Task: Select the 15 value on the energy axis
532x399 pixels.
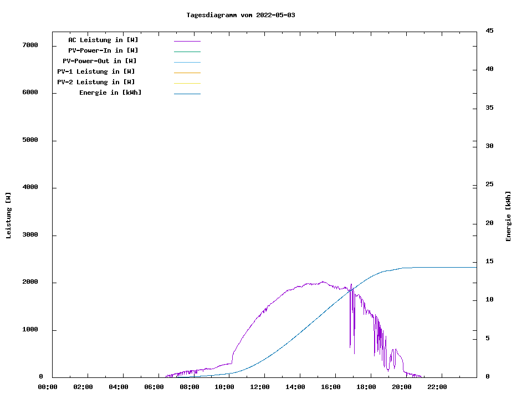Action: click(x=489, y=262)
